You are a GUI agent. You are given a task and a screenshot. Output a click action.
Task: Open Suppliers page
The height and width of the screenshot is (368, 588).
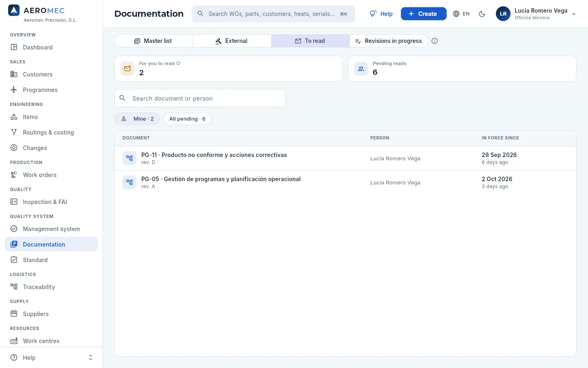click(x=51, y=314)
